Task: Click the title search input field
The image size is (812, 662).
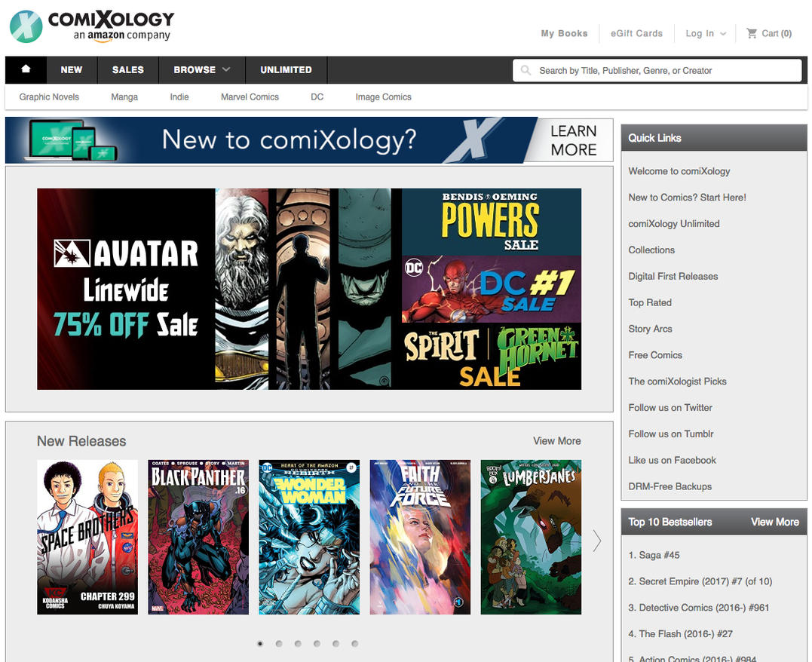Action: click(x=663, y=71)
